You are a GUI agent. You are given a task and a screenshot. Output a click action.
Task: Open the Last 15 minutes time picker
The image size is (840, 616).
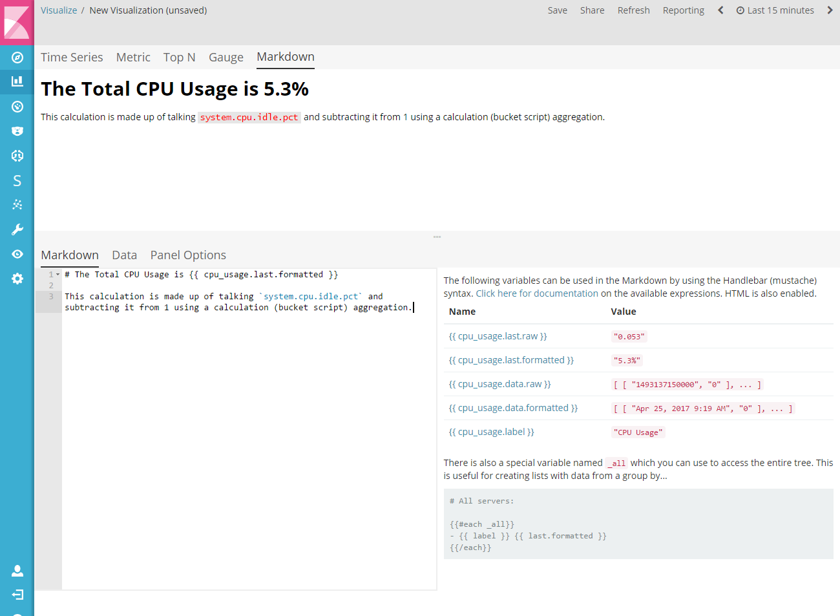click(x=775, y=10)
